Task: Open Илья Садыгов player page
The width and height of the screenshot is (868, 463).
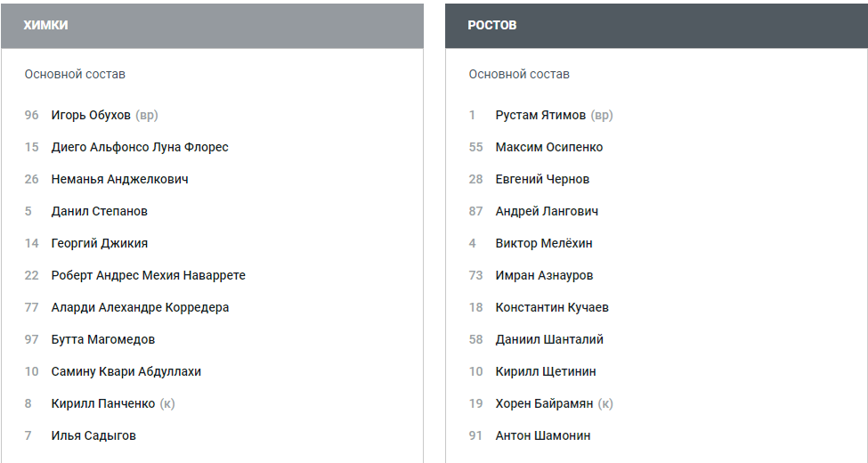Action: click(x=93, y=435)
